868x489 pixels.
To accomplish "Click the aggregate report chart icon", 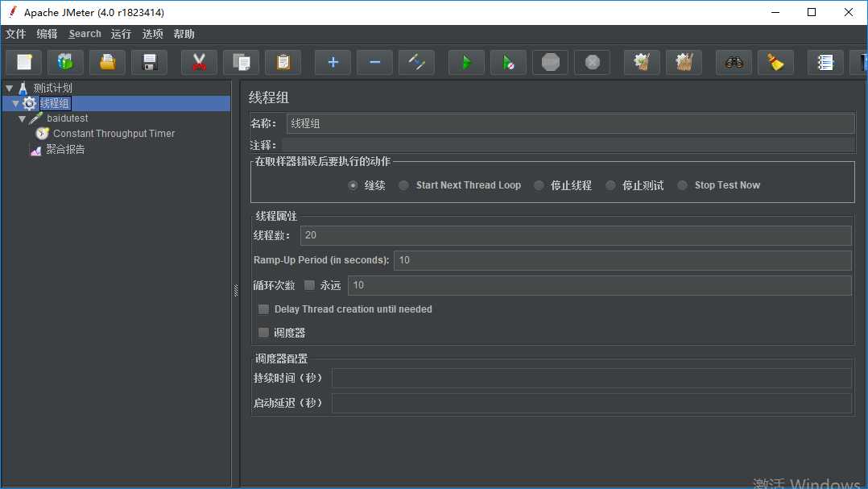I will [36, 150].
